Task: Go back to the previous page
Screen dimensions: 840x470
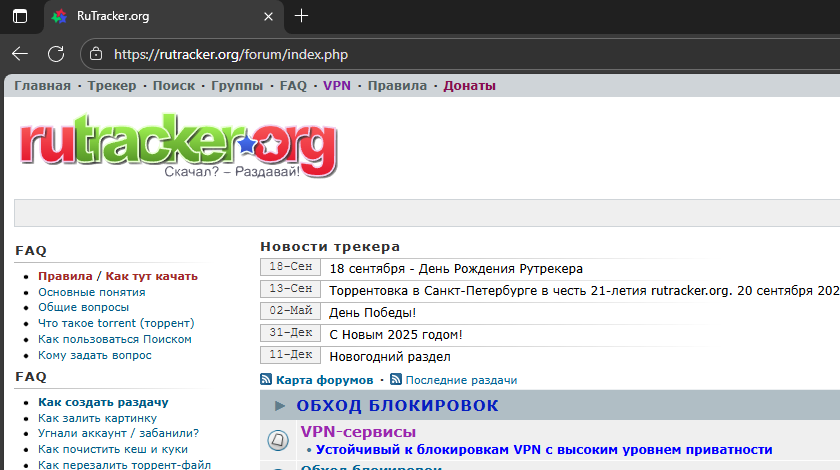Action: tap(20, 54)
